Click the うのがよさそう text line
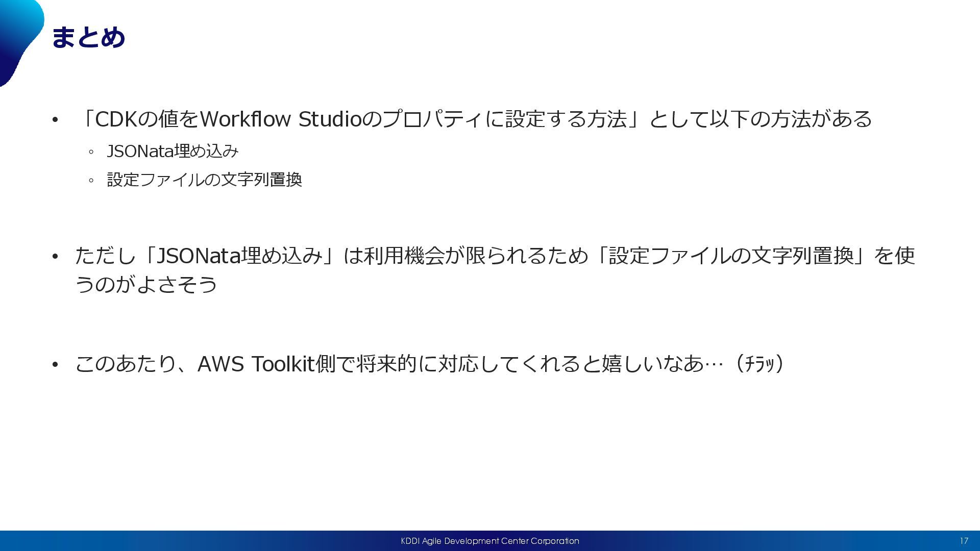 pyautogui.click(x=146, y=284)
